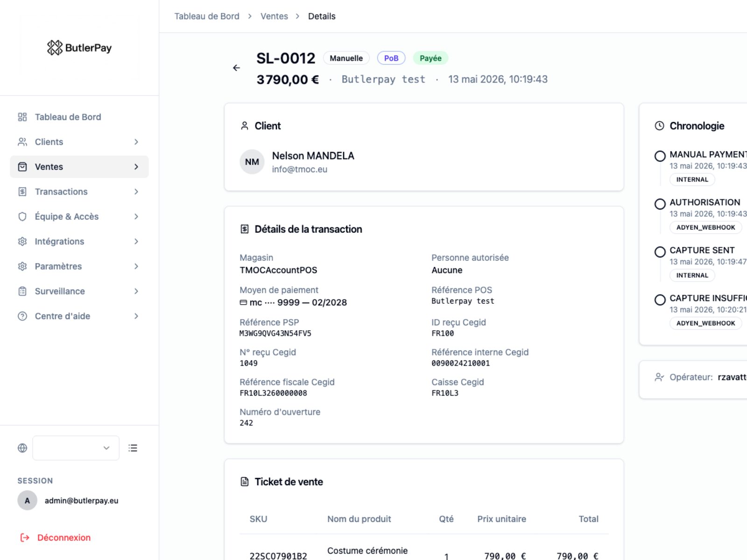
Task: Open Tableau de Bord in the sidebar
Action: (79, 117)
